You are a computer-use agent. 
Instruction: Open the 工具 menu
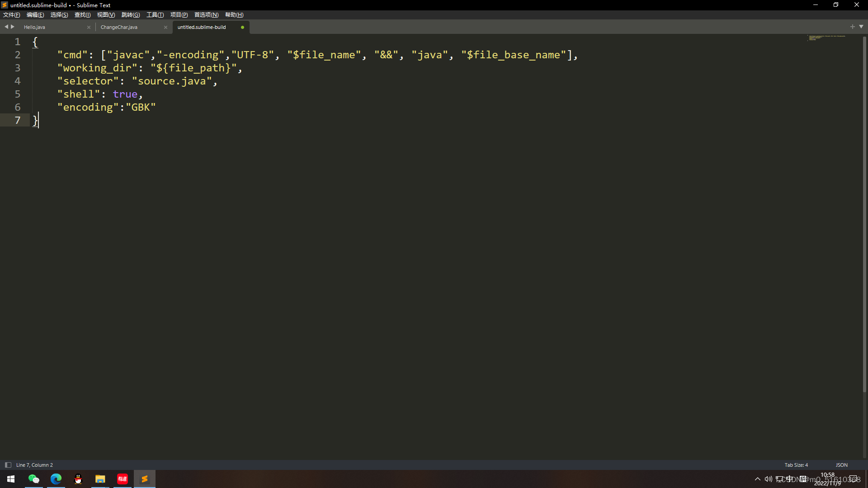[155, 14]
